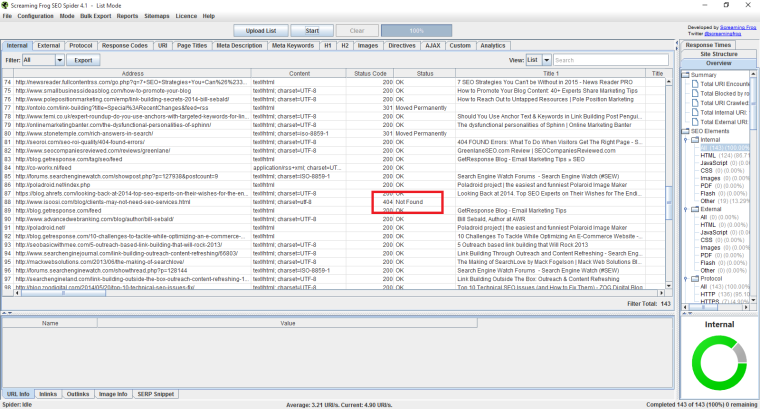
Task: Open the Inlinks tab in bottom panel
Action: tap(48, 394)
